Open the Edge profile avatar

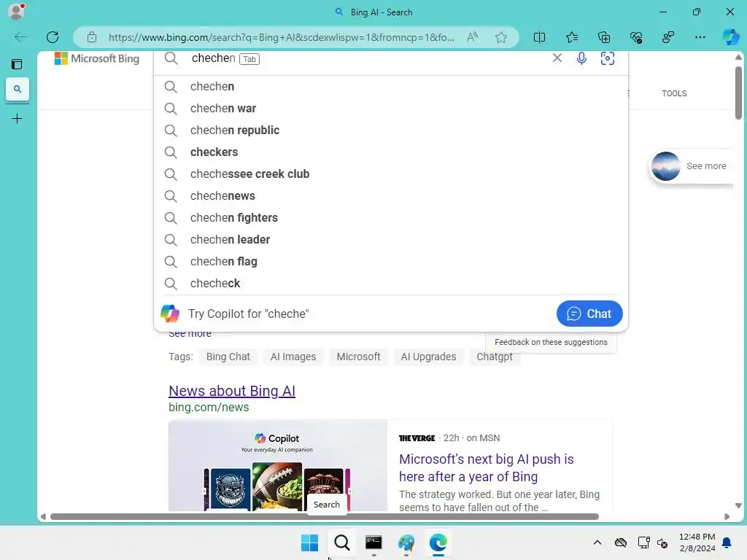coord(16,12)
